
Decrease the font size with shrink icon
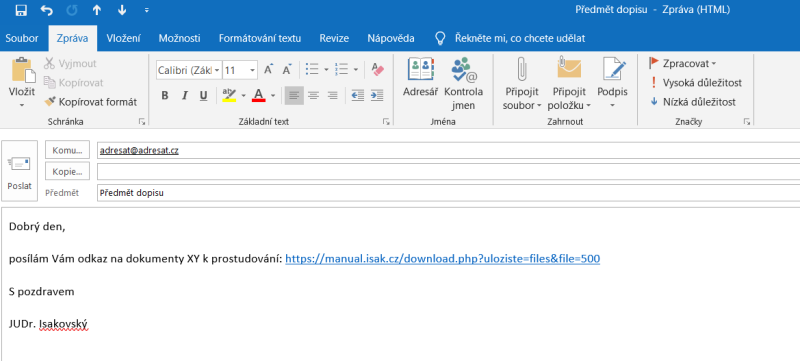(x=287, y=70)
